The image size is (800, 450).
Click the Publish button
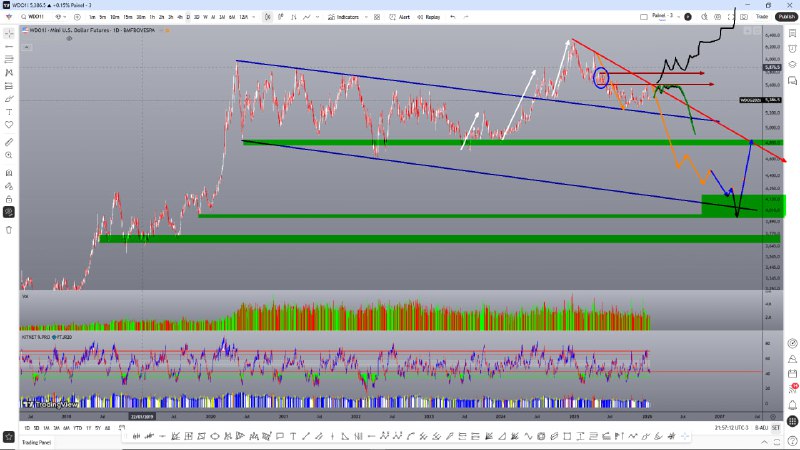tap(785, 17)
